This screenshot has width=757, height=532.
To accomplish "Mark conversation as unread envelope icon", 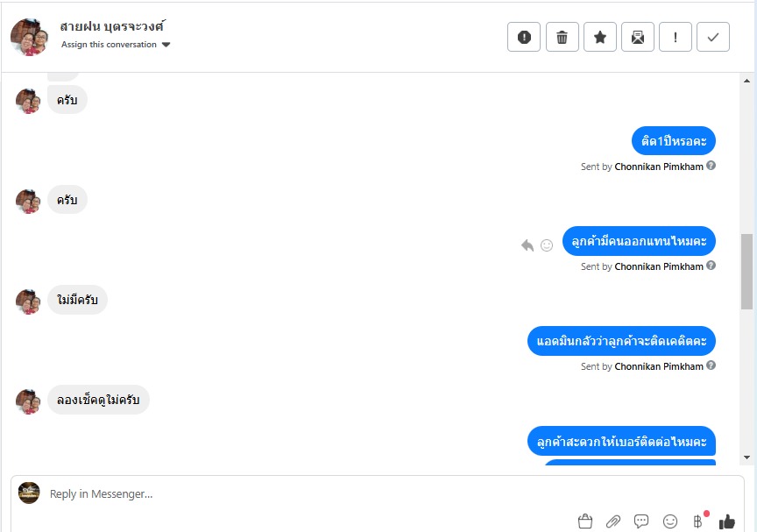I will [638, 37].
